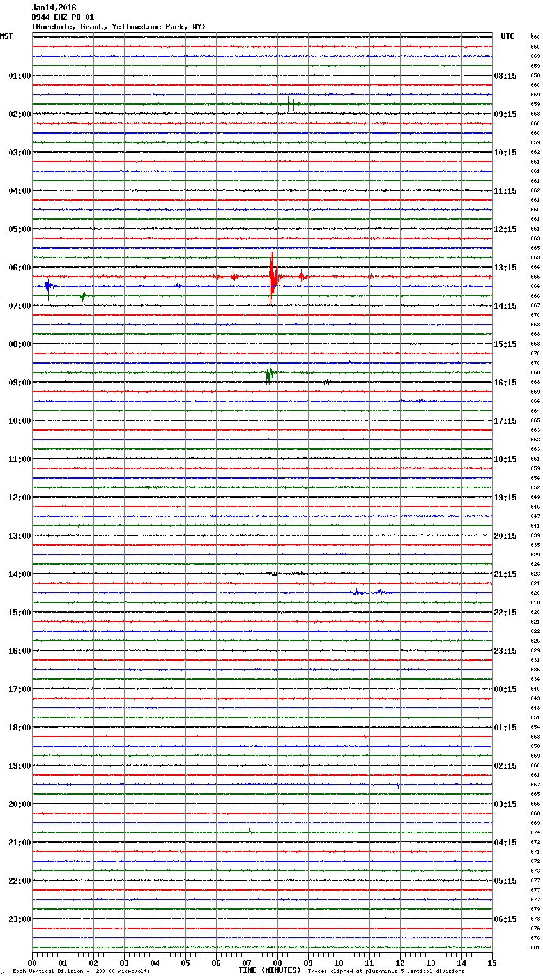Click the 10:15 UTC time label
Image resolution: width=543 pixels, height=980 pixels.
coord(505,153)
